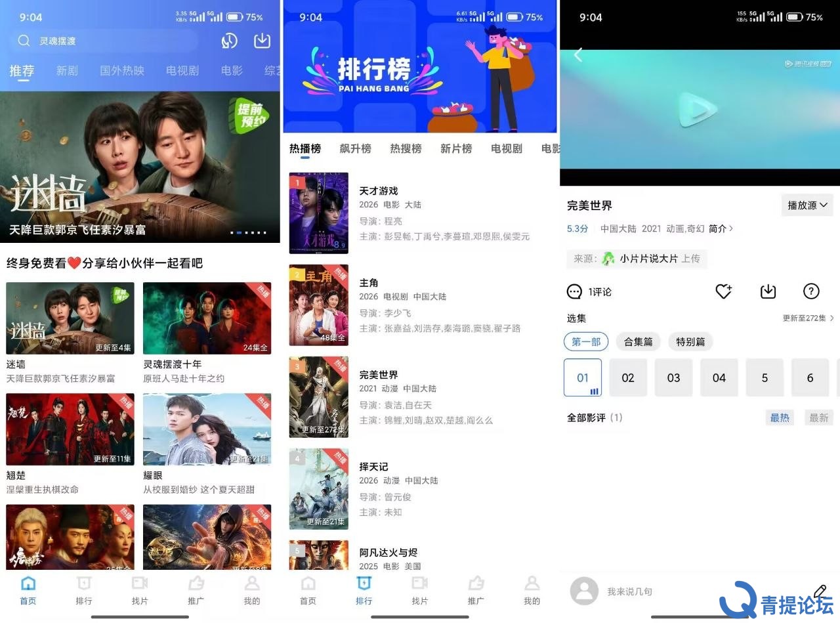
Task: Open the help question mark icon
Action: click(x=811, y=291)
